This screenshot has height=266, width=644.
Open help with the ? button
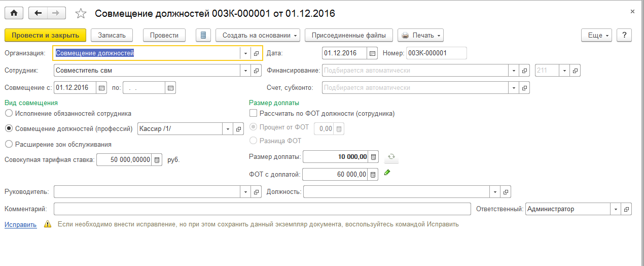624,36
